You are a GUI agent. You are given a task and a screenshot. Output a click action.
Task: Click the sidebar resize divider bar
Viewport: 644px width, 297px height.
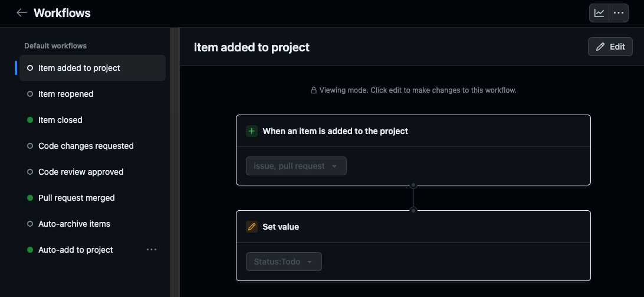coord(175,162)
